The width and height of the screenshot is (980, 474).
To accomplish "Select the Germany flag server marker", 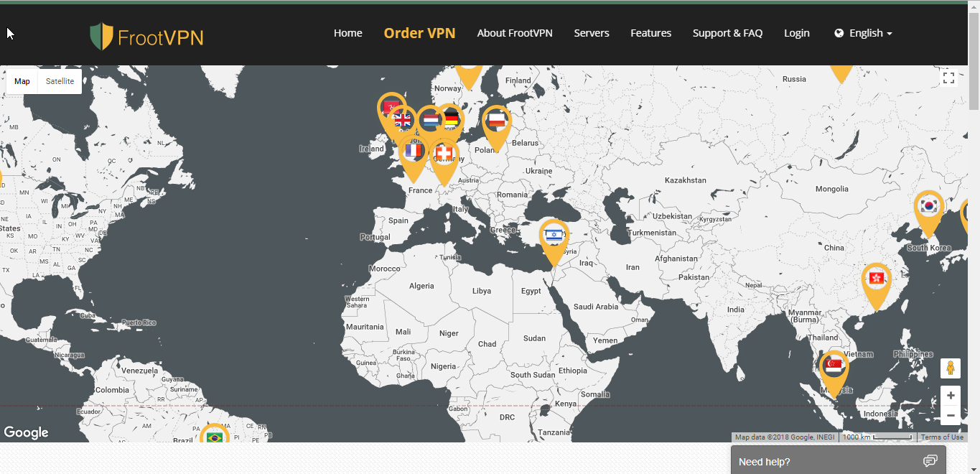I will (451, 119).
